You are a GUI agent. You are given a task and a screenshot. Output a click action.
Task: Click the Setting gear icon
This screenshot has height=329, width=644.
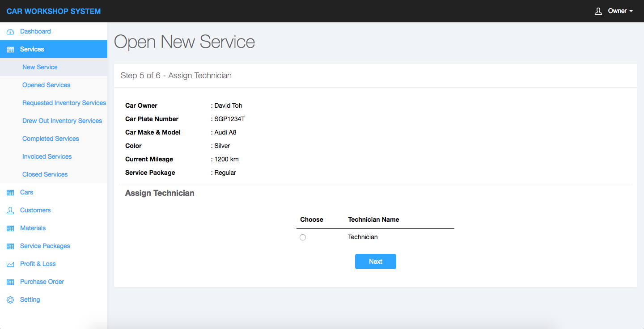10,300
